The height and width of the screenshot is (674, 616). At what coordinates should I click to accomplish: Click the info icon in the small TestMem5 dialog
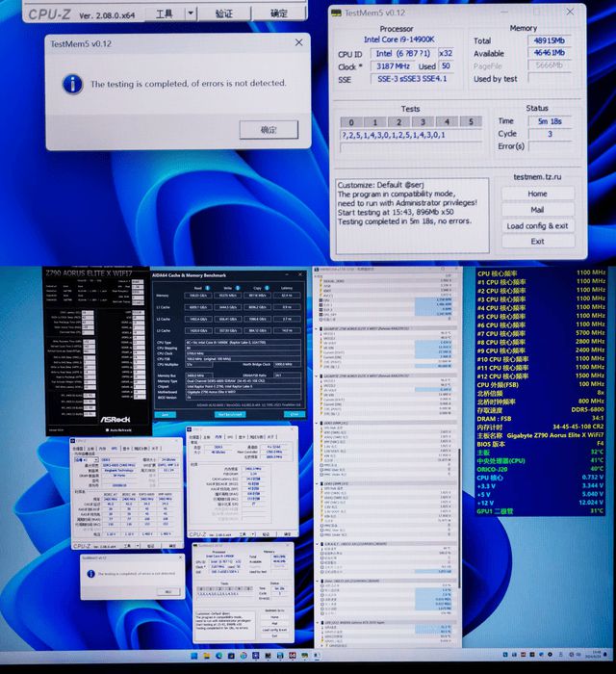(x=90, y=574)
